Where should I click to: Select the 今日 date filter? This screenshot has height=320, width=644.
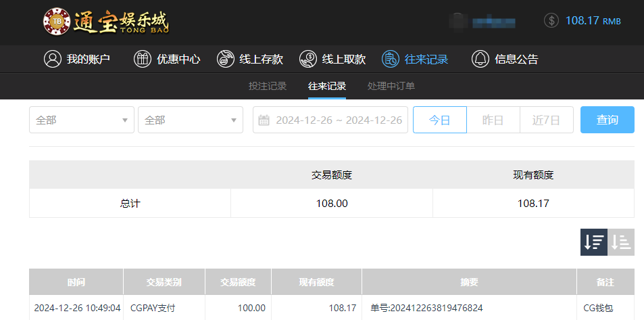point(440,120)
